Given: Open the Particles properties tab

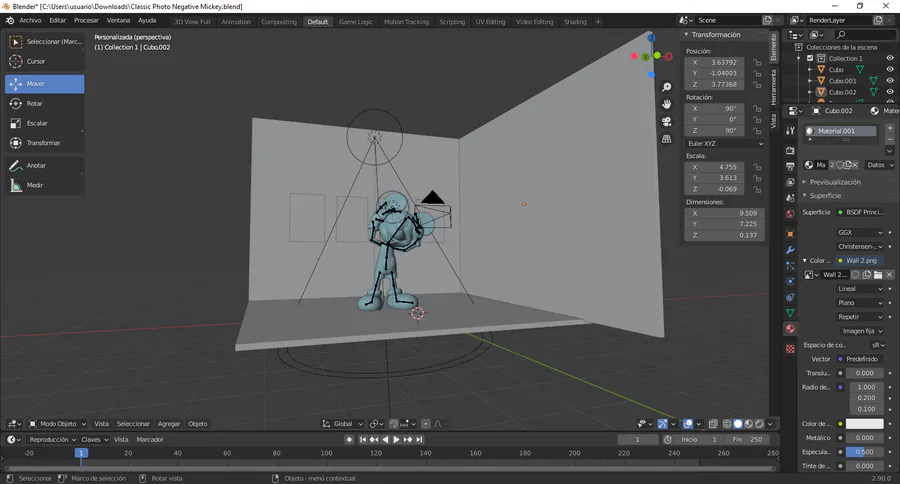Looking at the screenshot, I should coord(790,266).
